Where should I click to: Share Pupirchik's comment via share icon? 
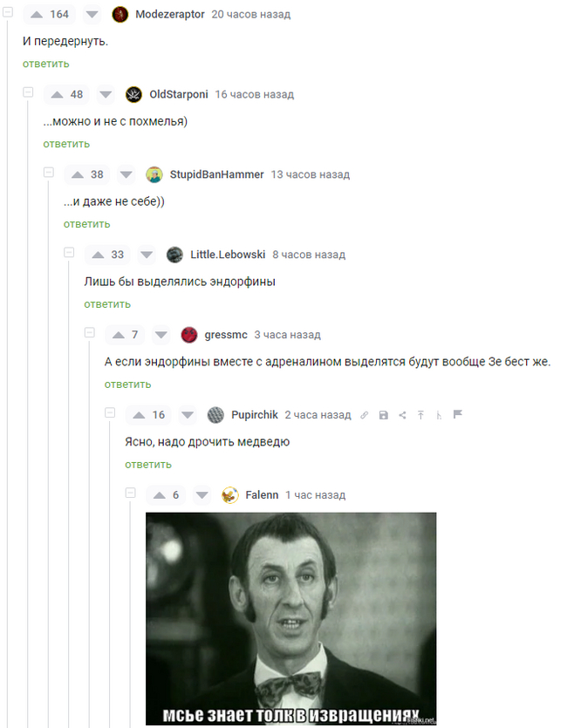(x=402, y=415)
